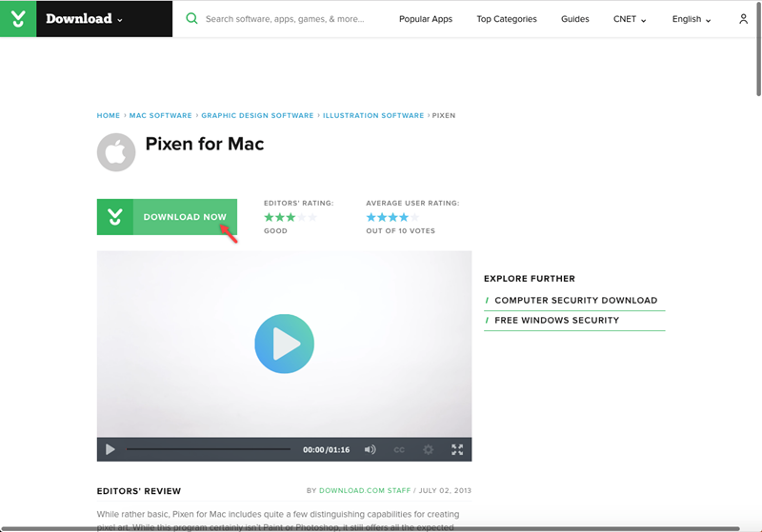The image size is (762, 532).
Task: Click the EDITORS' REVIEW heading
Action: click(x=139, y=491)
